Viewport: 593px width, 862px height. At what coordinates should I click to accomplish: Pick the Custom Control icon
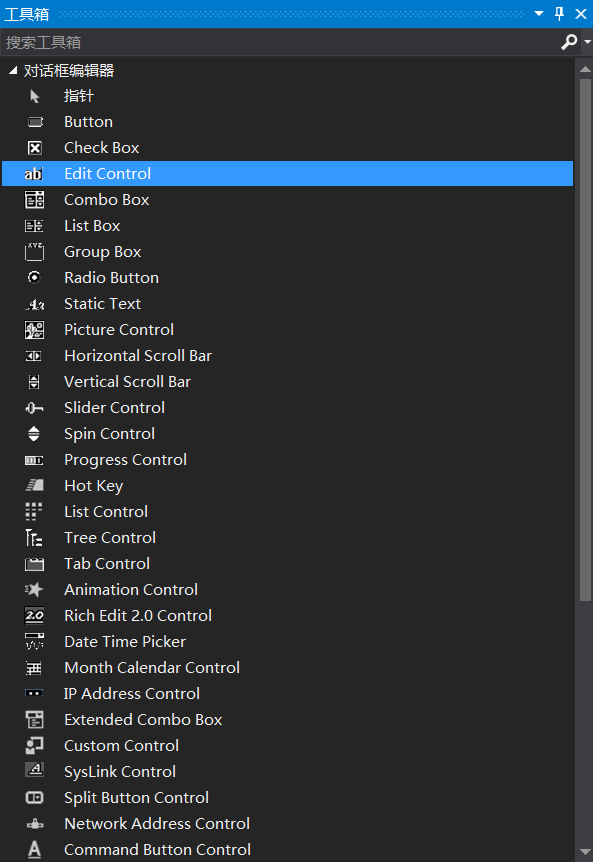(x=35, y=746)
